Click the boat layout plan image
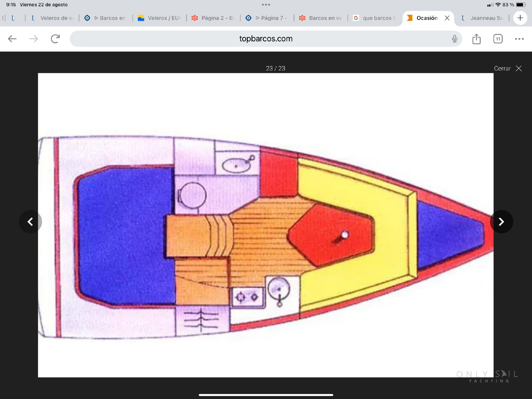The height and width of the screenshot is (399, 532). coord(266,225)
